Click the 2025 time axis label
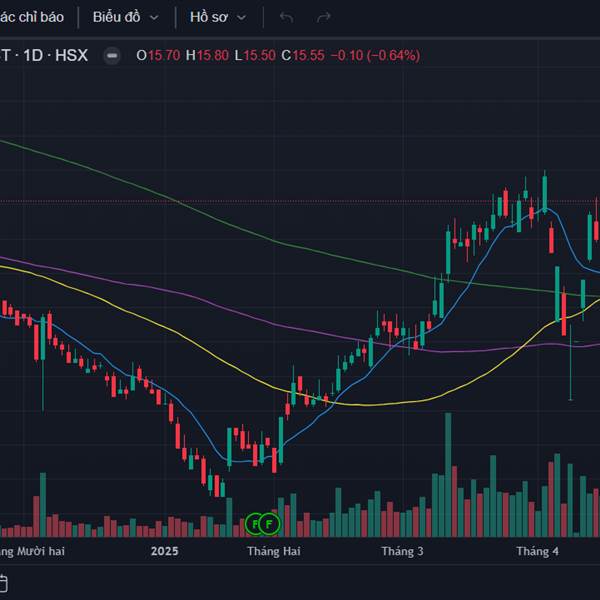The image size is (600, 600). pyautogui.click(x=165, y=551)
